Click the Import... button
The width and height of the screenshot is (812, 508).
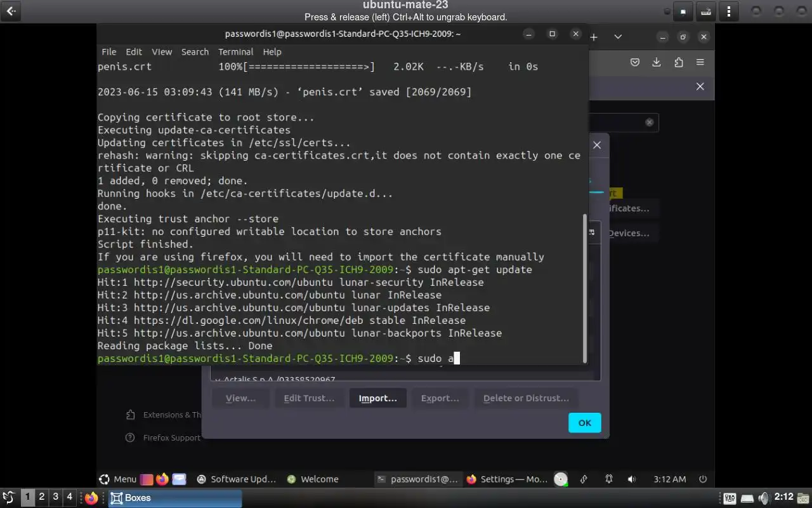(378, 398)
